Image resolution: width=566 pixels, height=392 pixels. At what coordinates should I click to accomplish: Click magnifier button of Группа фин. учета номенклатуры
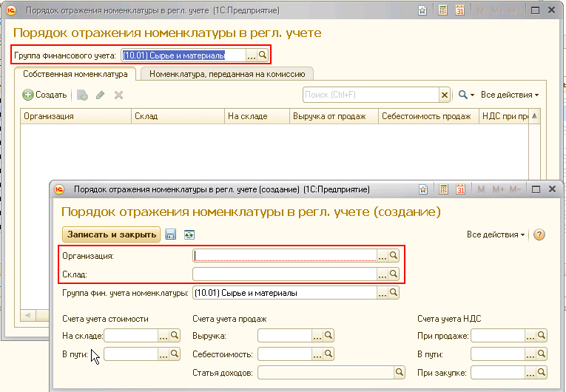tap(394, 293)
